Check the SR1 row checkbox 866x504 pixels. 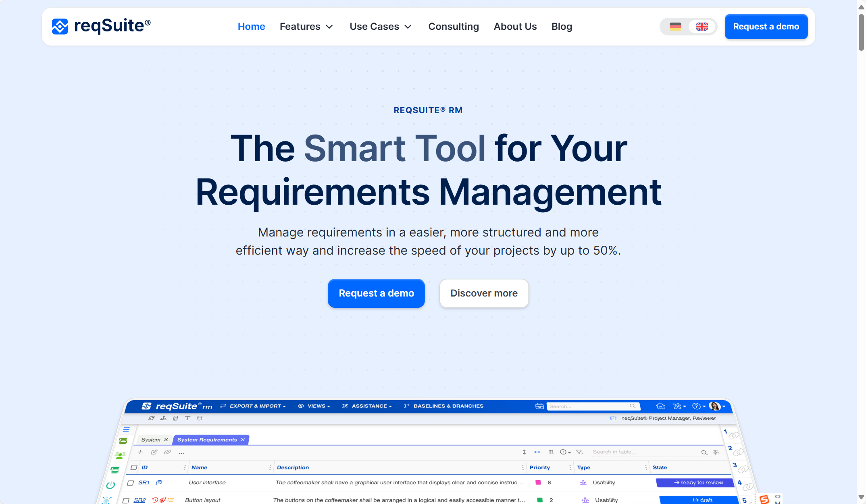point(130,483)
